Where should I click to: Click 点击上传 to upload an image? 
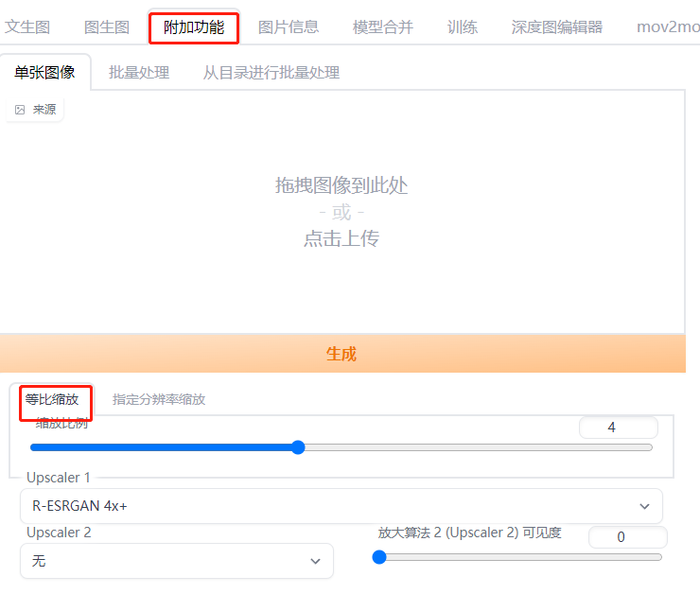click(x=341, y=238)
